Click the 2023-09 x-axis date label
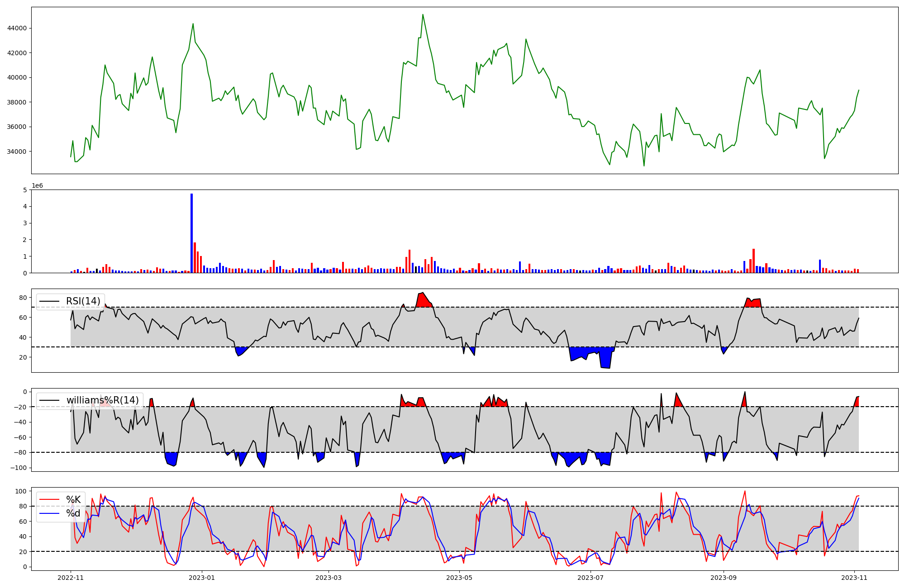The image size is (905, 588). pos(723,578)
